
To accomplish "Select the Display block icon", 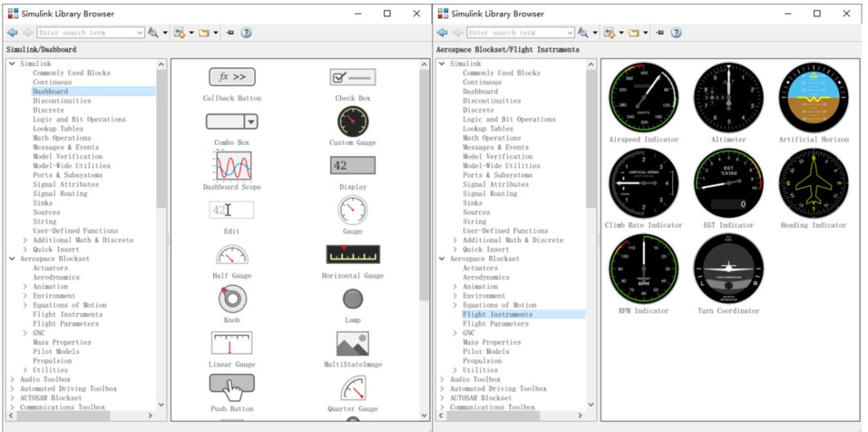I will point(353,166).
